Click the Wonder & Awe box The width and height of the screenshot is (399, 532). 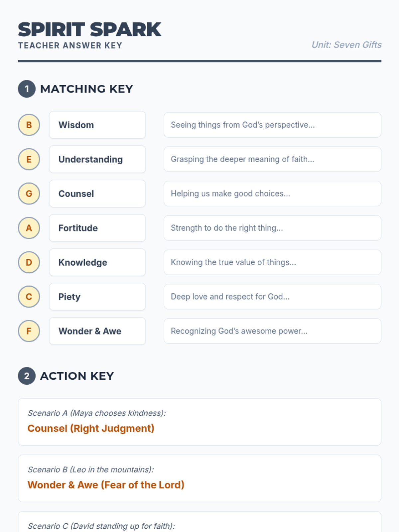(97, 331)
